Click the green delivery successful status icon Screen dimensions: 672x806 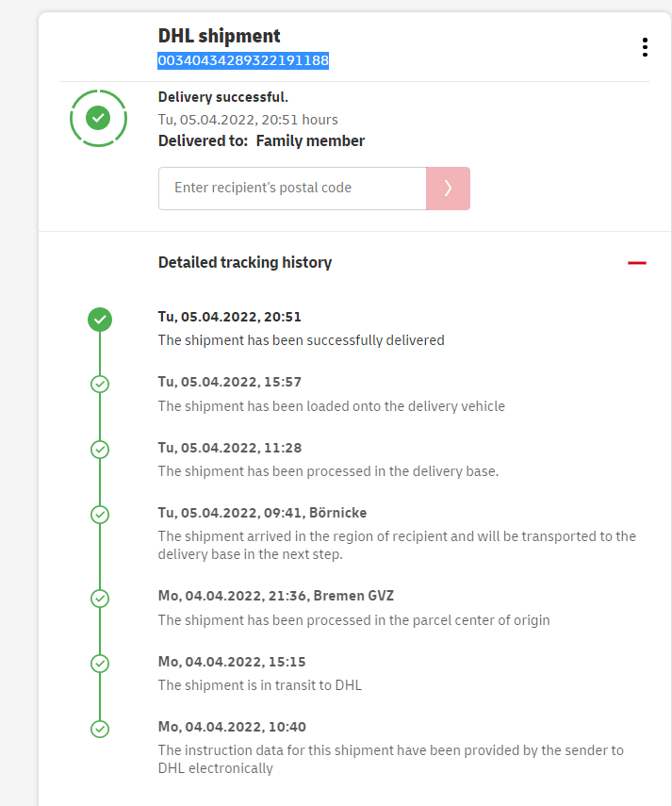pos(98,118)
